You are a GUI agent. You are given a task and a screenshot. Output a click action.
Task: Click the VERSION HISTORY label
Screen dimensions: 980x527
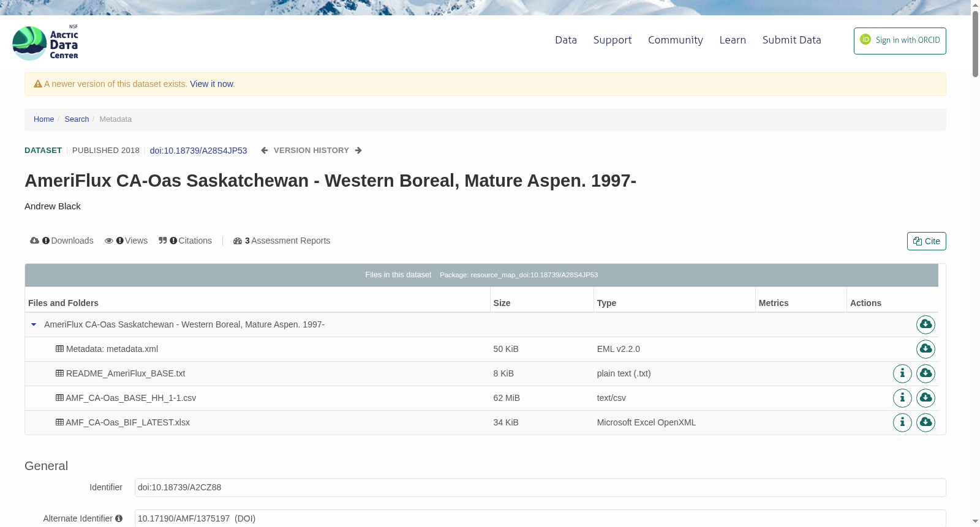tap(311, 151)
